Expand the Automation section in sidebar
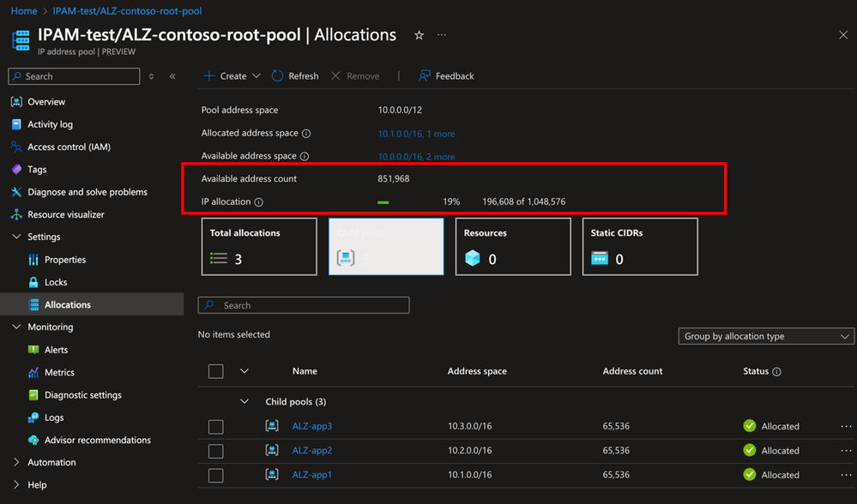Viewport: 857px width, 504px height. [16, 462]
